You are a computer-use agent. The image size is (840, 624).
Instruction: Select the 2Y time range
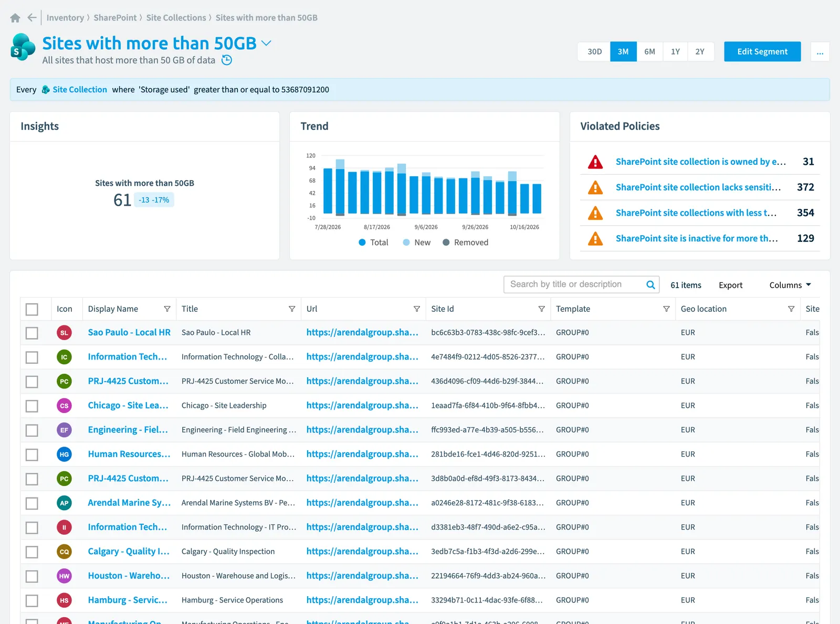(x=700, y=51)
